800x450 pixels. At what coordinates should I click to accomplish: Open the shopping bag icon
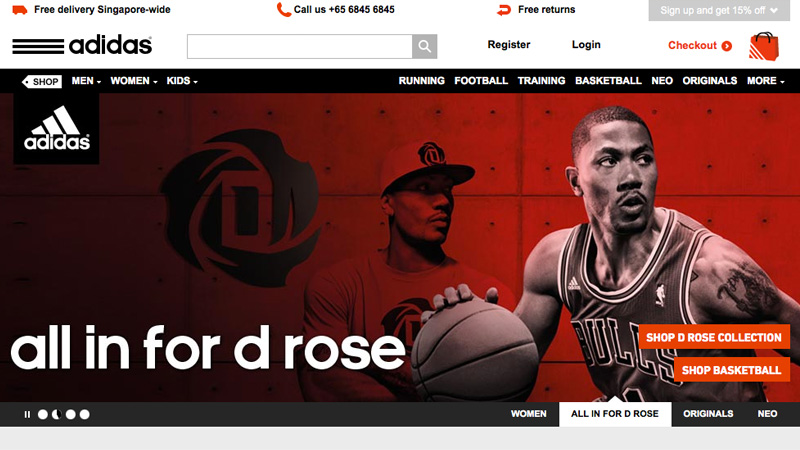pyautogui.click(x=764, y=46)
